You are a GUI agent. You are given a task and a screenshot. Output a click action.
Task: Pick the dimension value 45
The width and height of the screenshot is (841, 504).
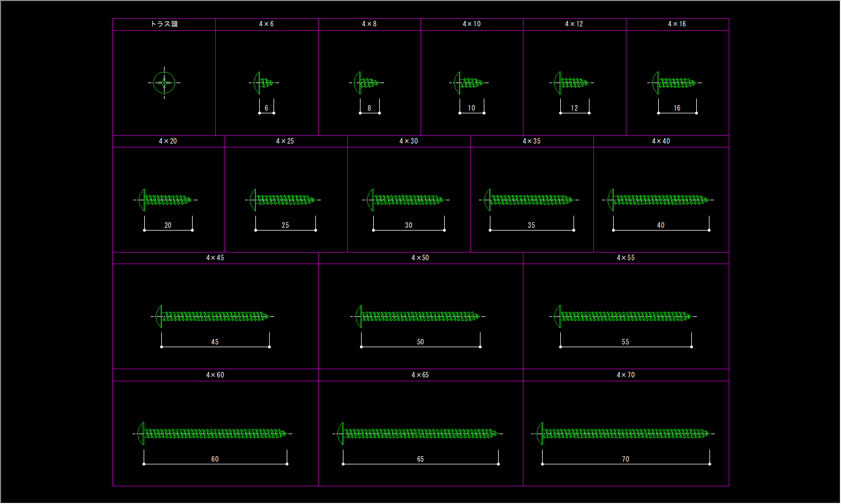pyautogui.click(x=215, y=342)
